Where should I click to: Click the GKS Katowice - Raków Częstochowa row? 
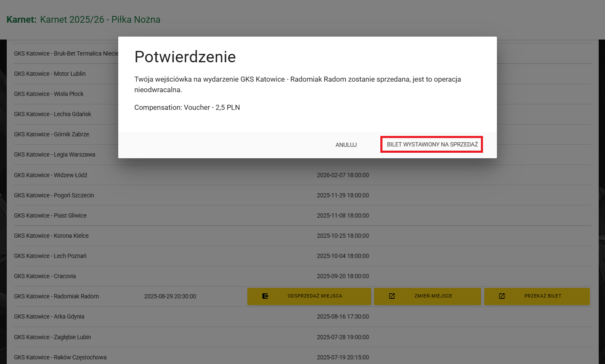point(60,357)
